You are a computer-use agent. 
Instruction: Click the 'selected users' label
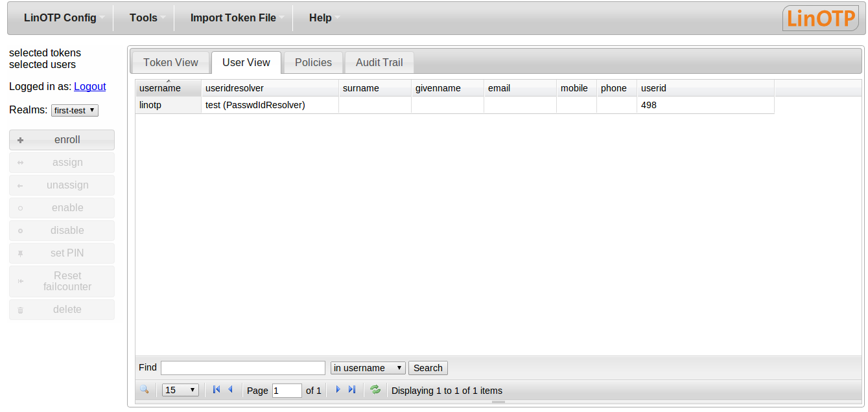(x=42, y=65)
